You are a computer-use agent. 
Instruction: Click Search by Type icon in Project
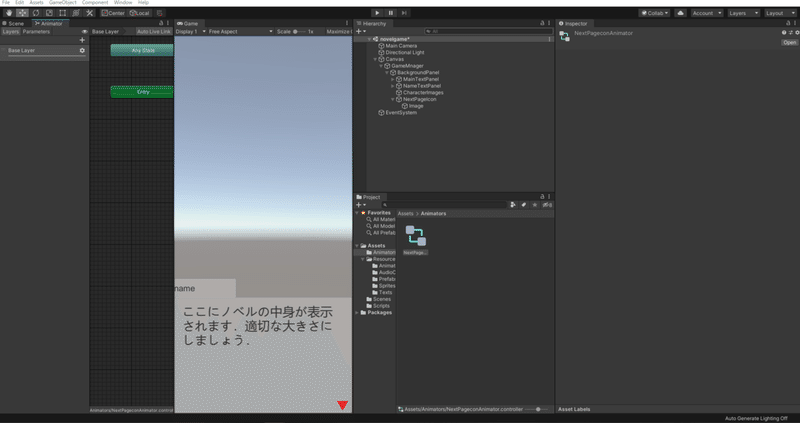tap(513, 205)
